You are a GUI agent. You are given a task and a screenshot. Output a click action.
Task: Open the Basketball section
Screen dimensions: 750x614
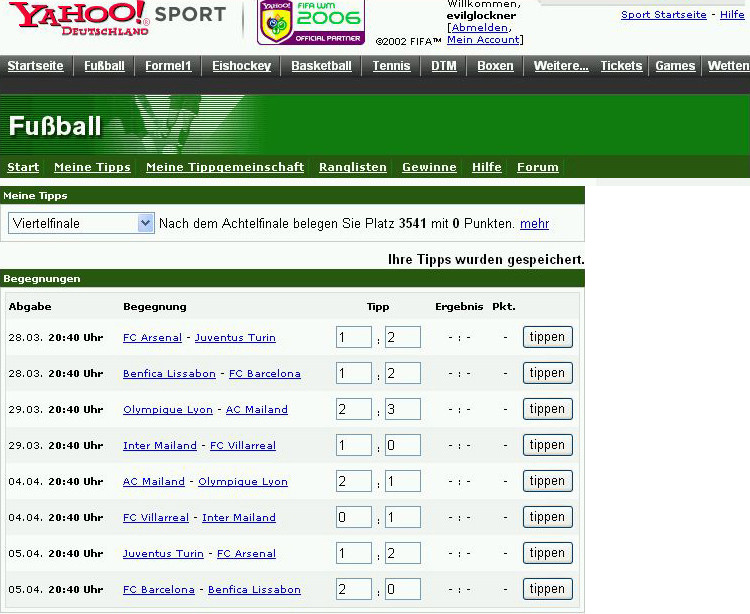pyautogui.click(x=321, y=66)
